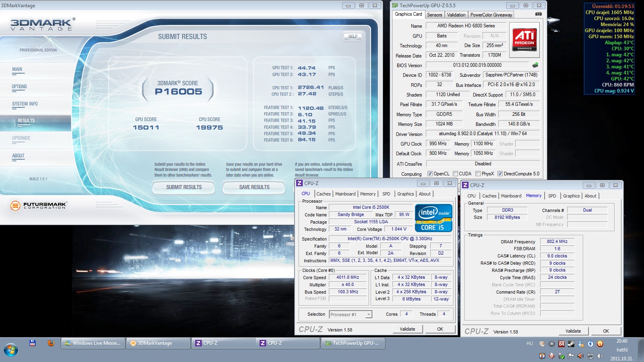
Task: Click the Action Center flag tray icon
Action: (x=571, y=356)
